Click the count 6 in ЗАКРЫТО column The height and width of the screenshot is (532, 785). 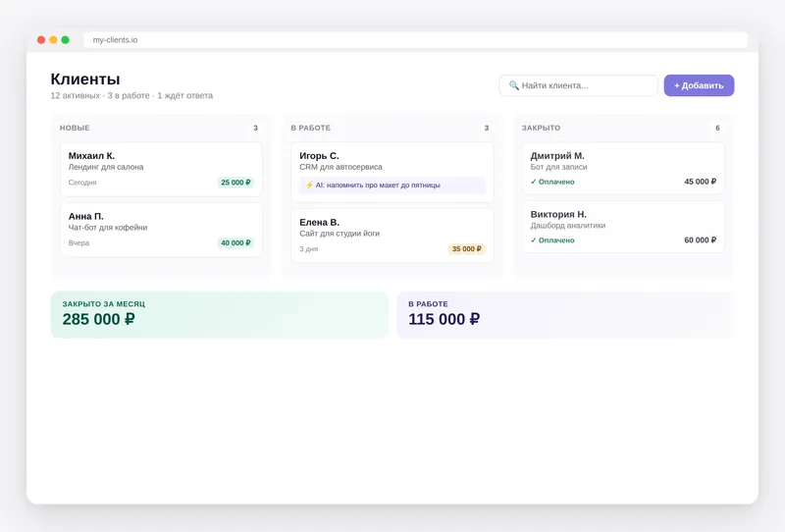point(717,128)
